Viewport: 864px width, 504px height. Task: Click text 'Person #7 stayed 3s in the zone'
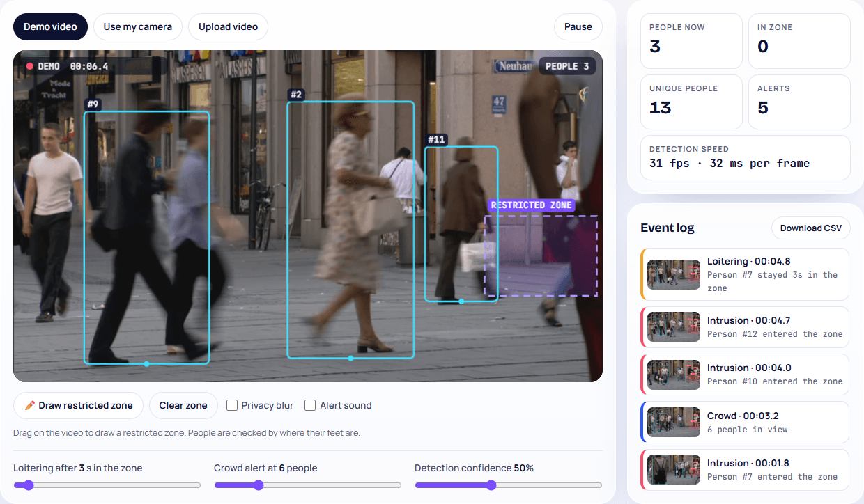pyautogui.click(x=772, y=281)
